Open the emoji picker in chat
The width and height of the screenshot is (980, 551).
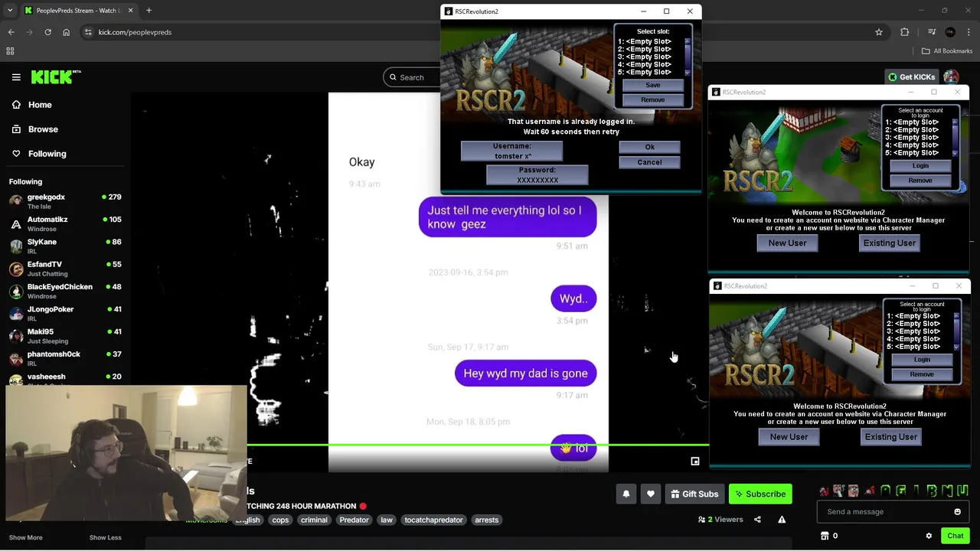tap(957, 511)
